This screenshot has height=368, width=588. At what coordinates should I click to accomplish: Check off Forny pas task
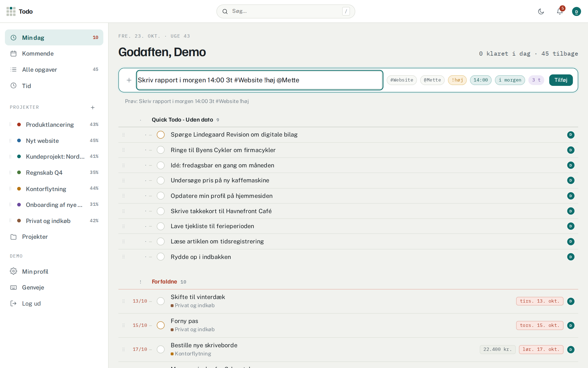point(161,325)
